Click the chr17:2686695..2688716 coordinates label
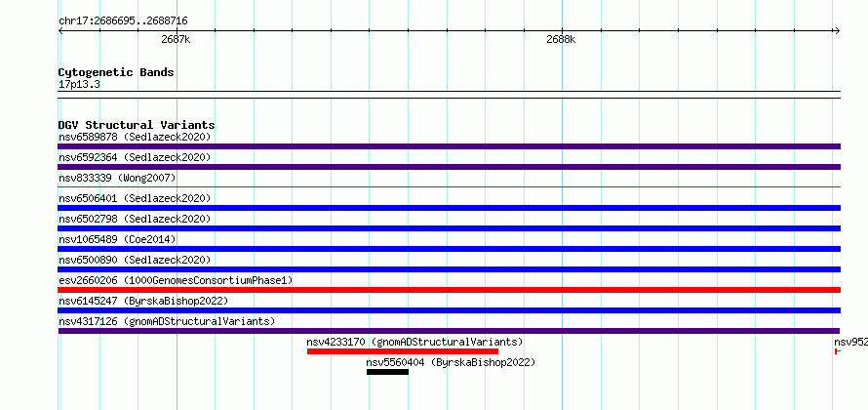Screen dimensions: 868x410 [x=123, y=21]
